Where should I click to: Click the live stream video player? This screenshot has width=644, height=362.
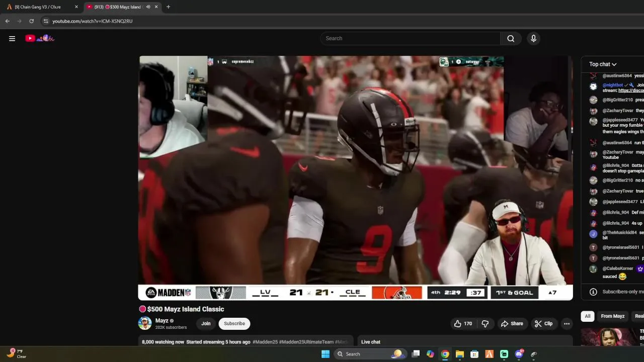click(356, 178)
